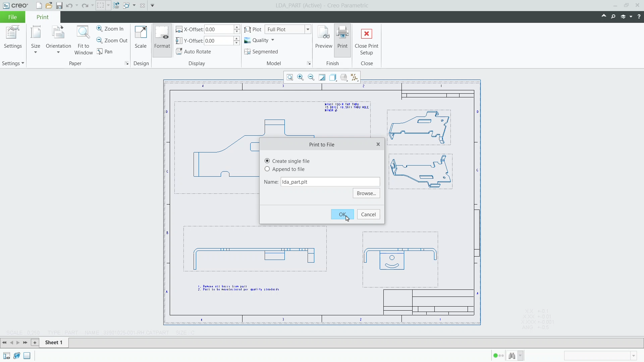Click zoom out on the graphics toolbar

pyautogui.click(x=311, y=77)
